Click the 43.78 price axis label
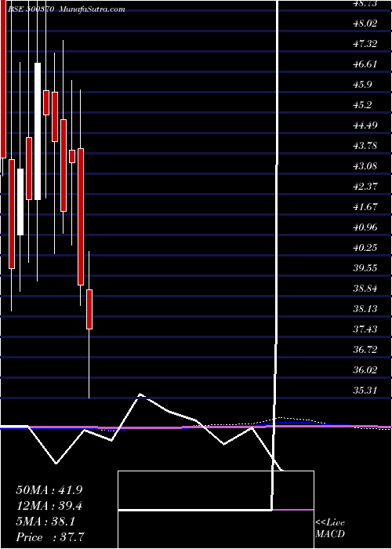The image size is (392, 549). pos(365,146)
